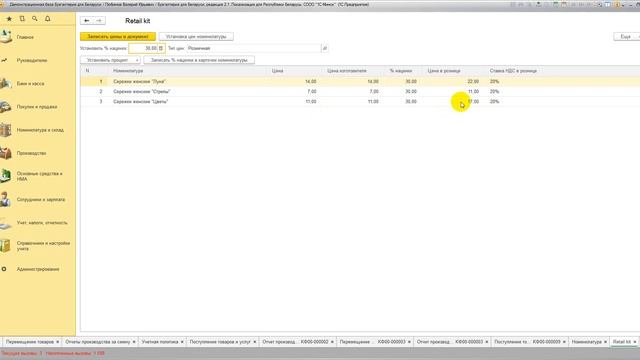Switch to Отчеты производства за смену tab
The image size is (640, 360).
point(98,342)
